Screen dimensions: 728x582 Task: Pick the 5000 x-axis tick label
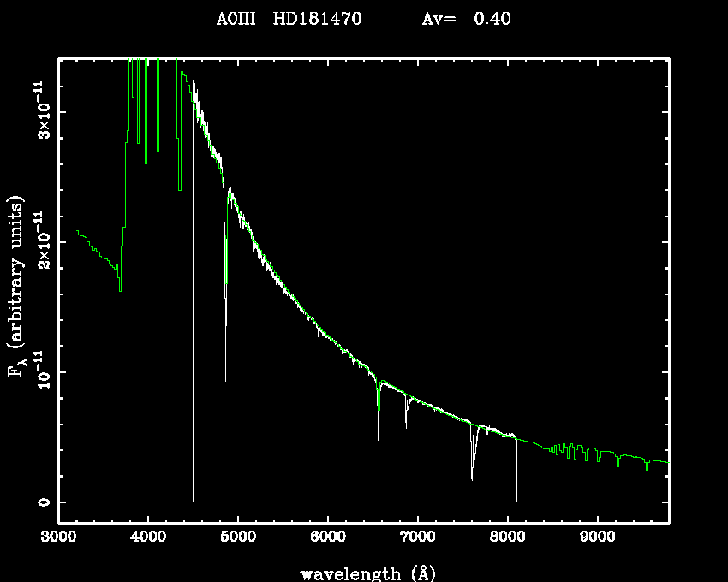[x=238, y=537]
